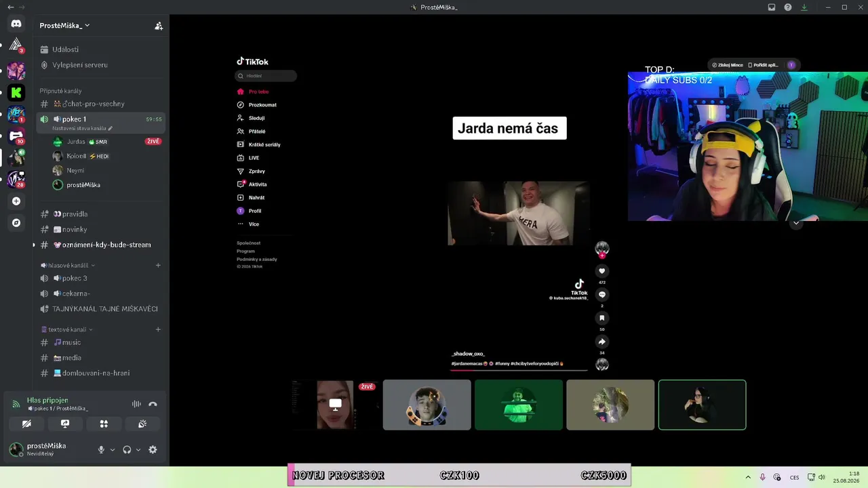Open Discord user settings gear
This screenshot has width=868, height=488.
pyautogui.click(x=153, y=449)
